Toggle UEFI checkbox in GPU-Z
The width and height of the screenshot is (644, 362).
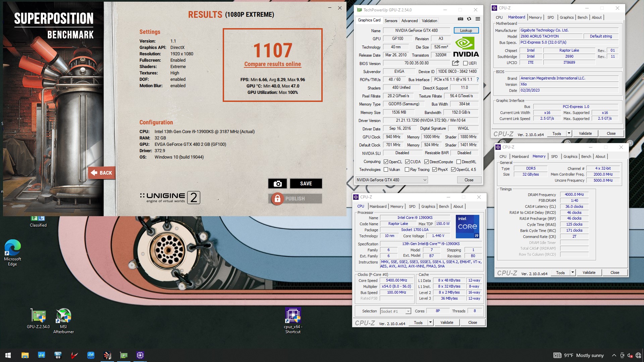pyautogui.click(x=465, y=63)
